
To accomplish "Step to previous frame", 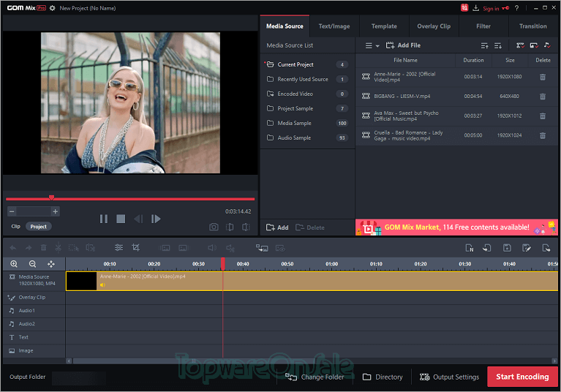I will point(138,219).
